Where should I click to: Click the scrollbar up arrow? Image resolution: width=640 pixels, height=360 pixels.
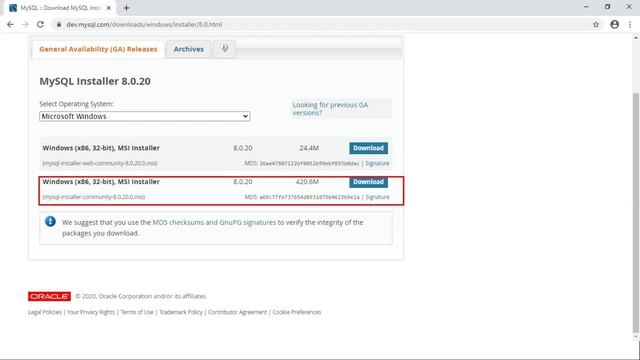(636, 38)
